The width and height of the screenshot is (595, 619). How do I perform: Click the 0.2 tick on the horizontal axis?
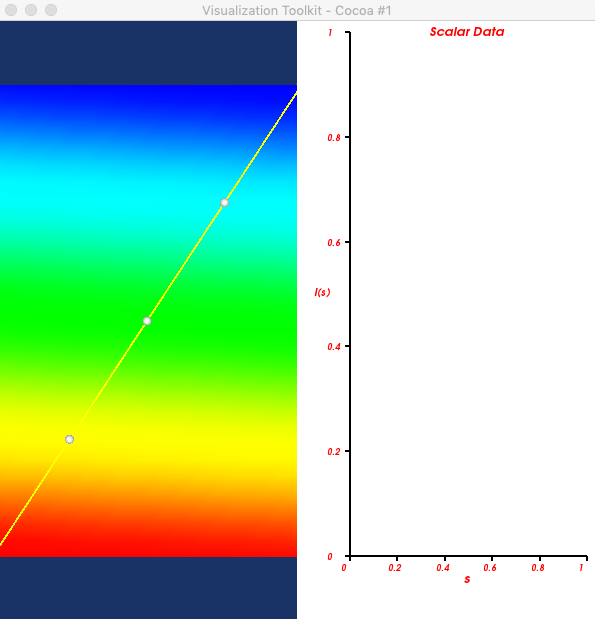(395, 568)
